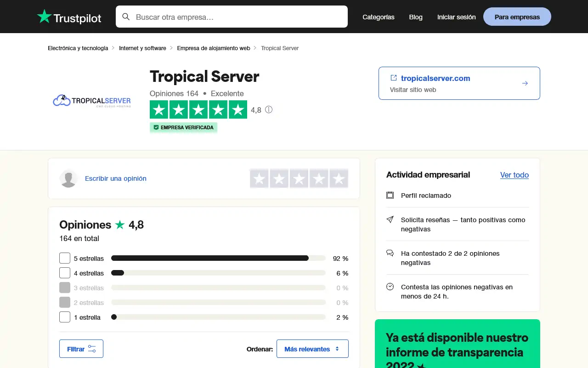Click the '164 en total' text
Image resolution: width=588 pixels, height=368 pixels.
click(x=79, y=238)
